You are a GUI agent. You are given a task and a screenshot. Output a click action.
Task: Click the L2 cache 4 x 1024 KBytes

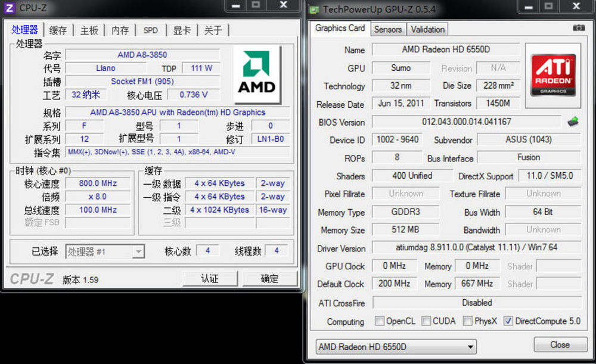pyautogui.click(x=219, y=210)
